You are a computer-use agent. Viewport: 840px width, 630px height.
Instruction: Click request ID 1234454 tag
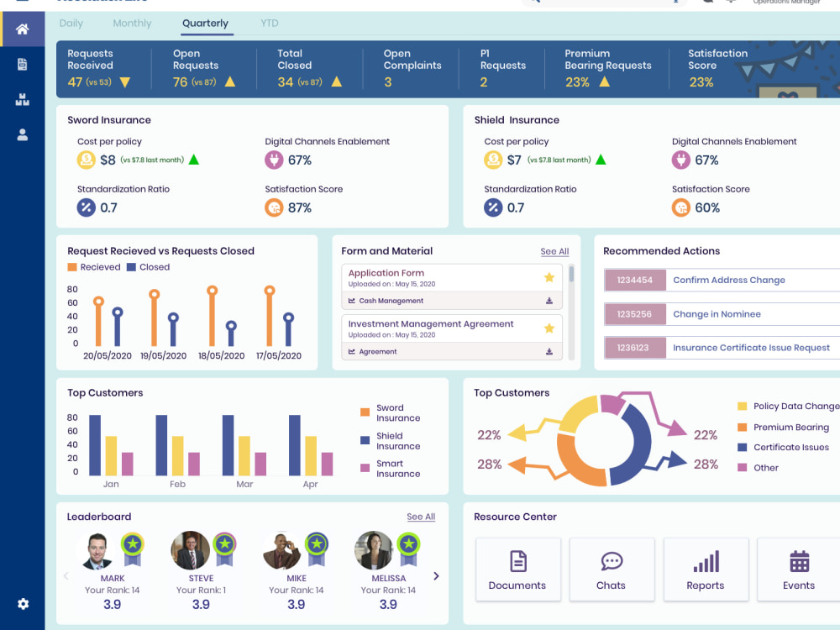(x=635, y=280)
